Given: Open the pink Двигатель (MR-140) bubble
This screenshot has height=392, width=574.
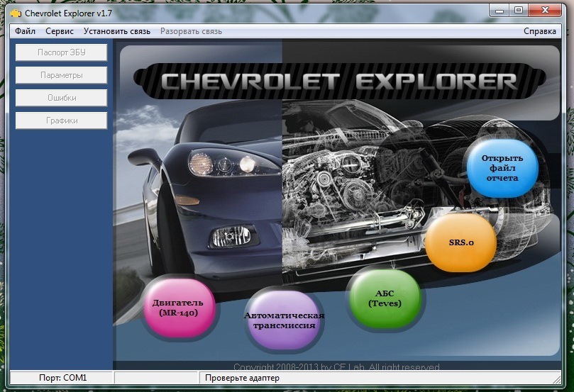Looking at the screenshot, I should tap(178, 308).
